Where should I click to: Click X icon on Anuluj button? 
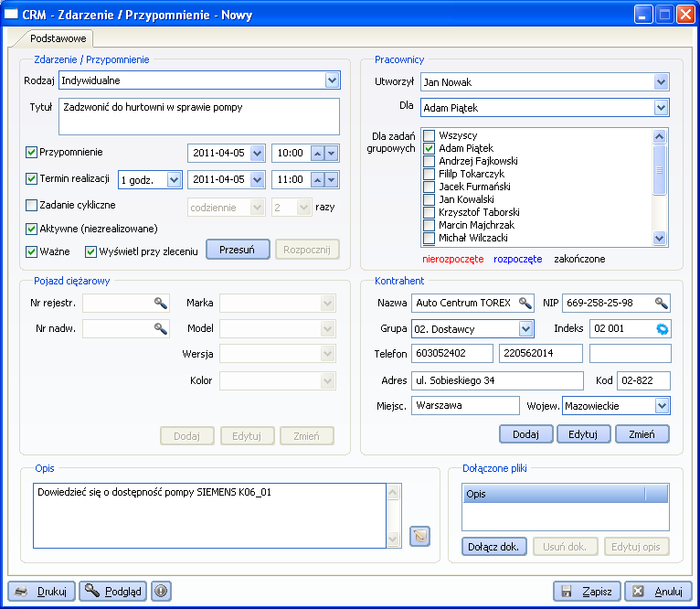639,591
